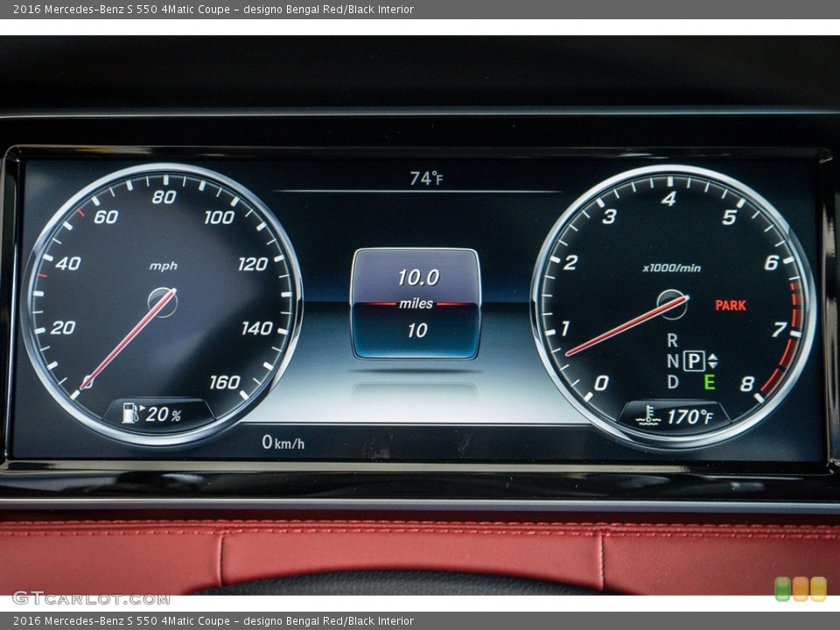Click the 6 mark on the tachometer

772,262
